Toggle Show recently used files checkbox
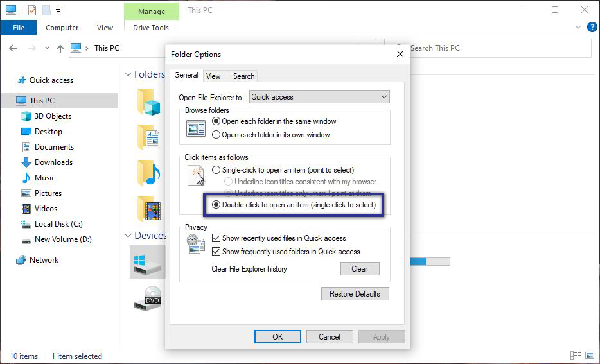Viewport: 600px width, 364px height. pyautogui.click(x=216, y=238)
